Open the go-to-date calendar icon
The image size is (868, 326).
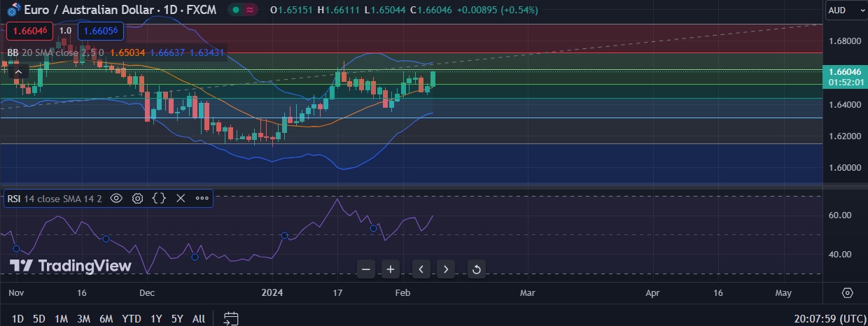click(x=231, y=319)
